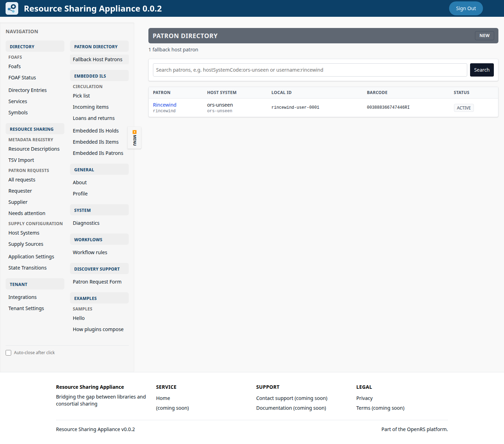Open the About page
This screenshot has height=444, width=504.
pyautogui.click(x=80, y=182)
